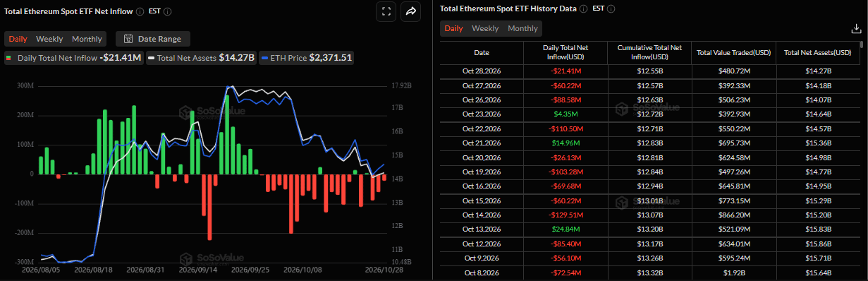Click the -$103.28M inflow cell

(x=566, y=172)
